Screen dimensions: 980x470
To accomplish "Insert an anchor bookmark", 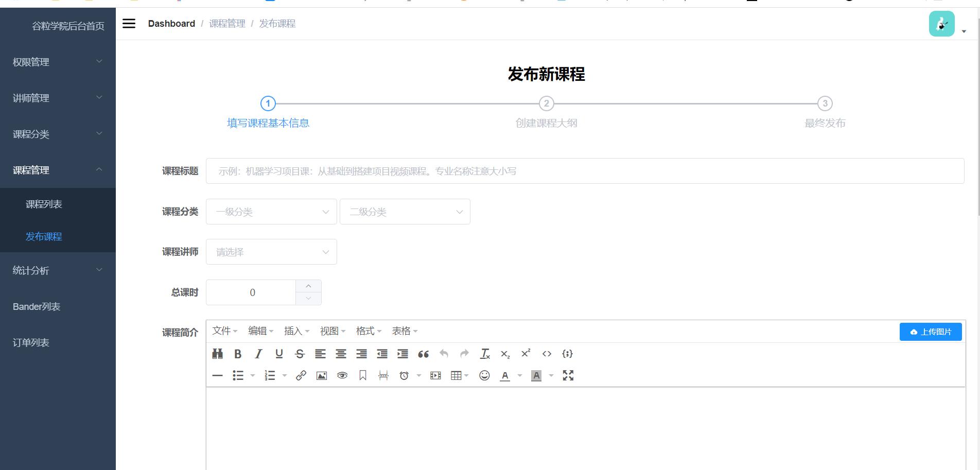I will pyautogui.click(x=363, y=376).
